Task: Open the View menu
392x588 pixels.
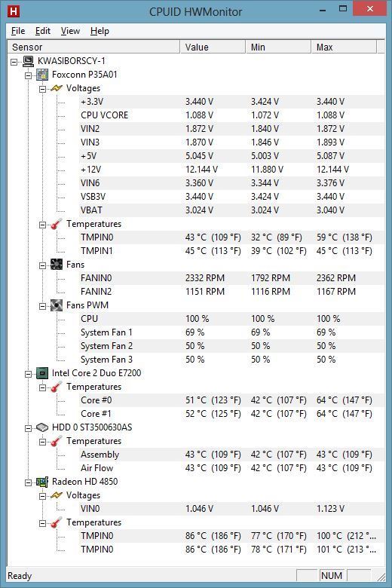Action: (70, 31)
